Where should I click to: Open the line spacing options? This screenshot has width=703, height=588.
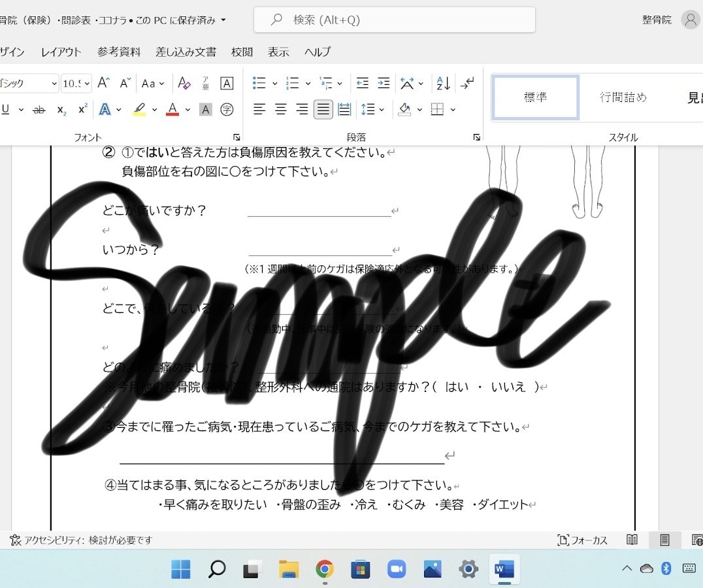pos(368,109)
